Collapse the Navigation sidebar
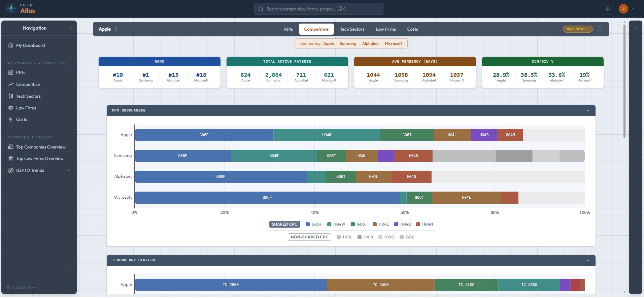Screen dimensions: 644x298 [x=71, y=28]
